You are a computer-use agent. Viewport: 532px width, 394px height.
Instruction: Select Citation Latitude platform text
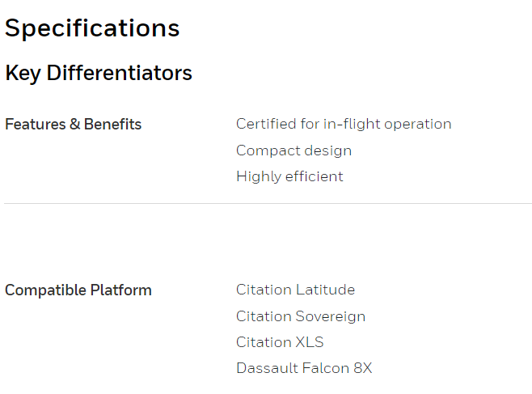(296, 290)
